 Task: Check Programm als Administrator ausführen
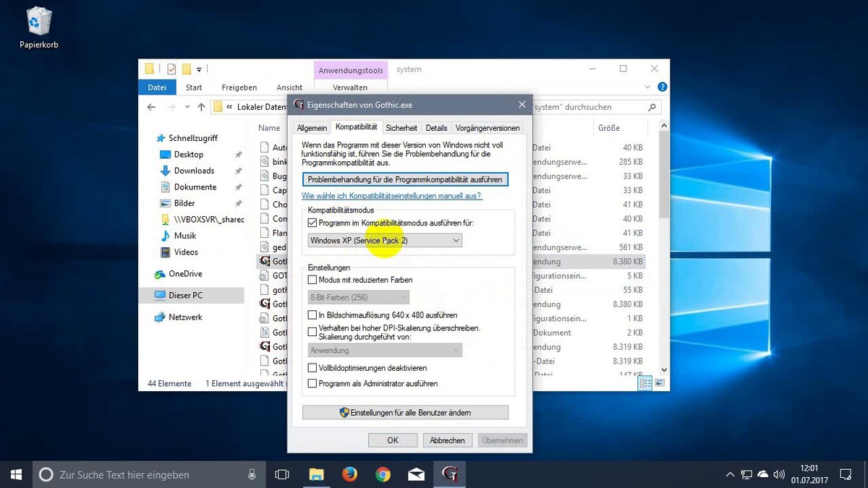pos(311,383)
